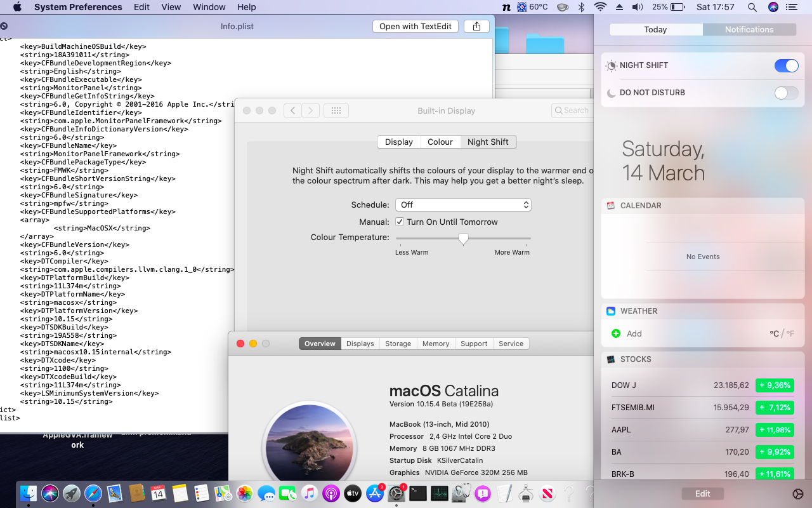Screen dimensions: 812x508
Task: Open Notification Center settings gear
Action: point(798,494)
